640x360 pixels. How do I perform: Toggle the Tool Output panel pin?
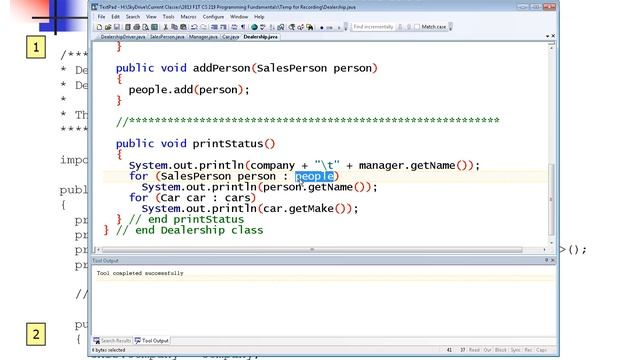click(547, 260)
